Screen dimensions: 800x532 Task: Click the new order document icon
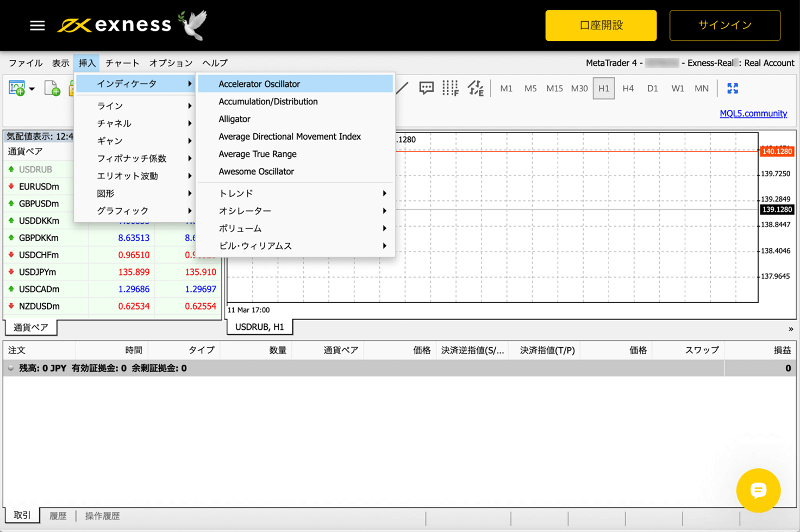(52, 88)
